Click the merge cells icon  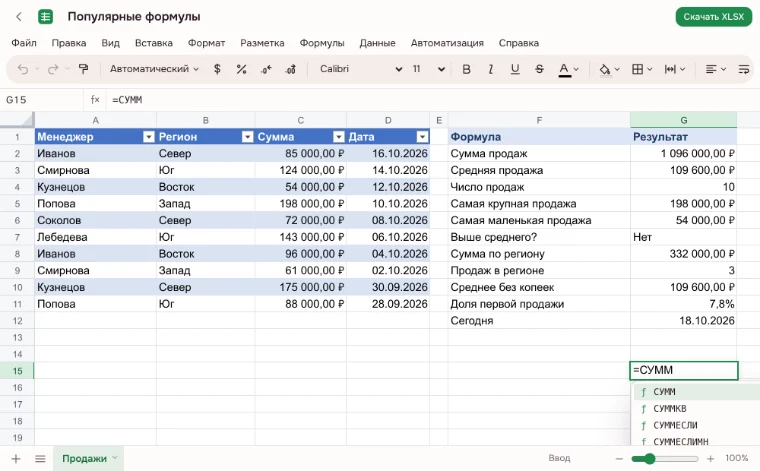(x=670, y=69)
